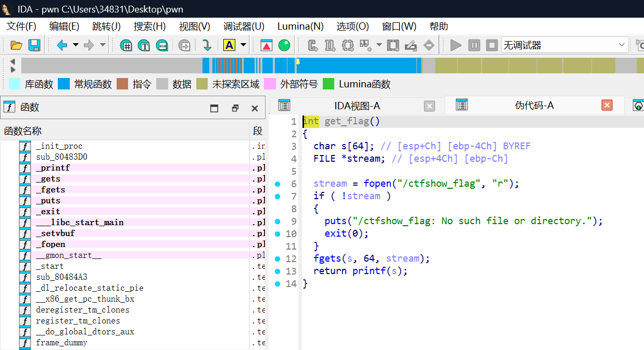Jump back with the blue left arrow

pyautogui.click(x=62, y=45)
